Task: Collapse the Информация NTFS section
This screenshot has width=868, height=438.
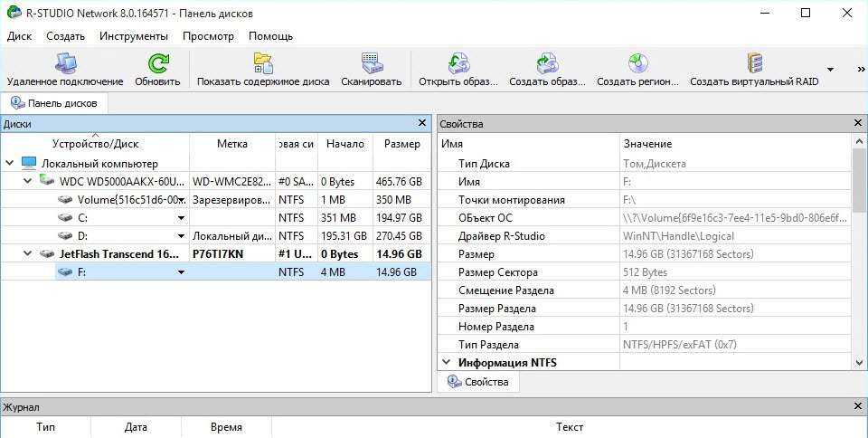Action: tap(446, 363)
